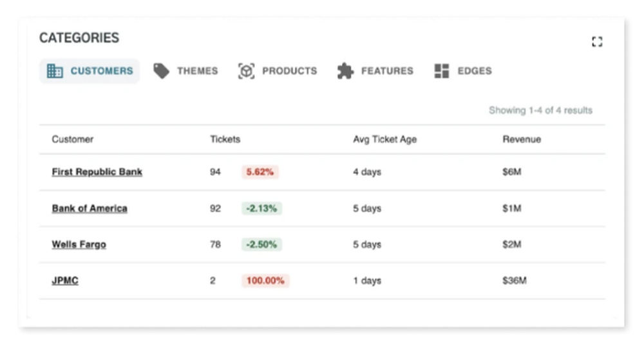Viewport: 644px width, 348px height.
Task: Click Wells Fargo's 5 days value
Action: (x=367, y=244)
